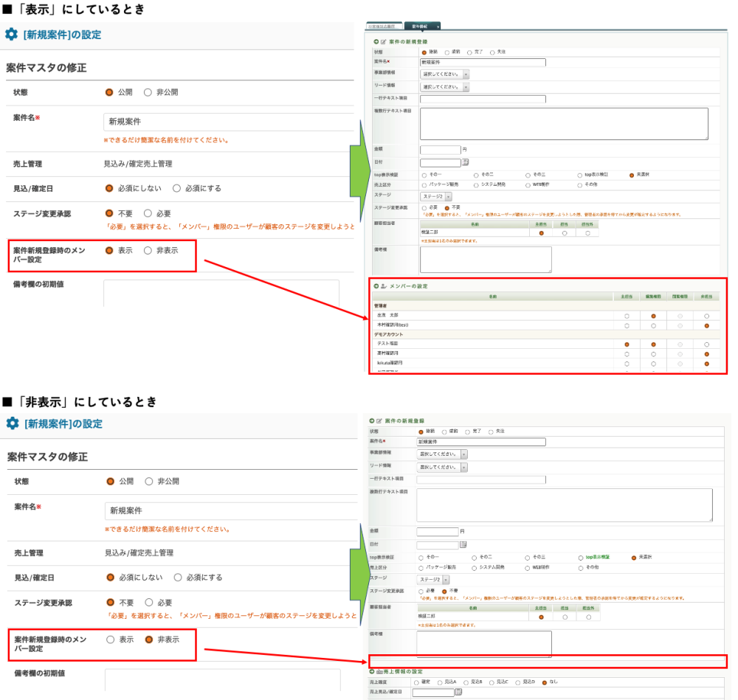738x700 pixels.
Task: Choose 必須にする for 見込/確定日 in the top panel
Action: (x=176, y=189)
